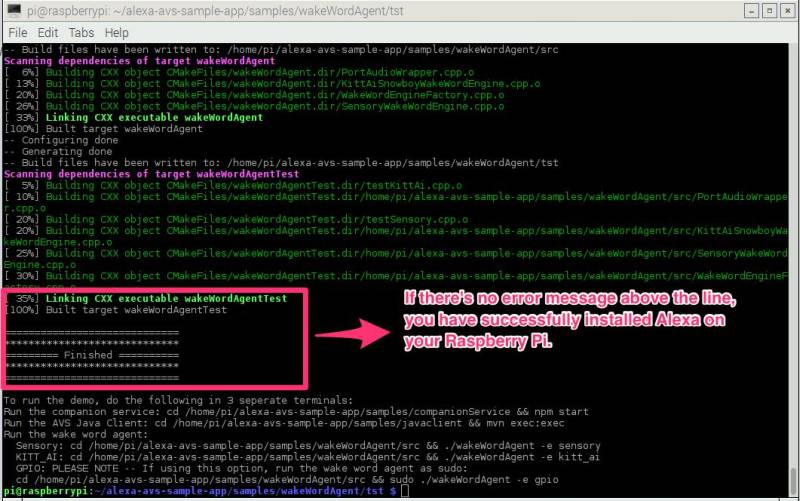Click the 'sudo ./wakeWordAgent -e gpio' line

pyautogui.click(x=287, y=480)
